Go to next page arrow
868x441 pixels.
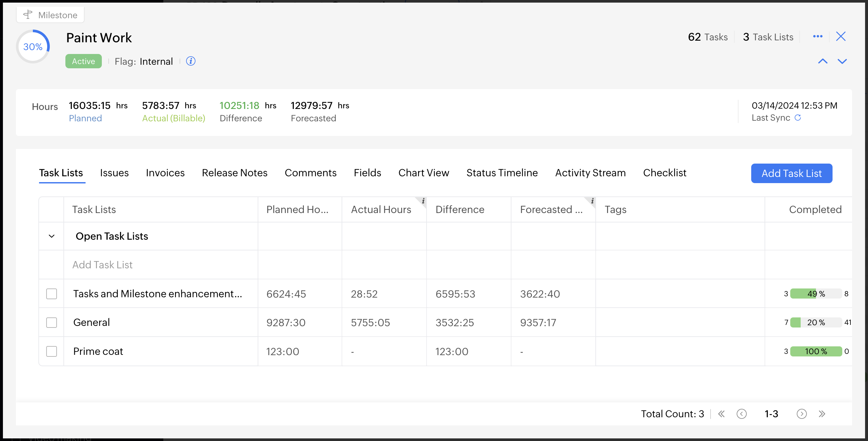pyautogui.click(x=801, y=414)
